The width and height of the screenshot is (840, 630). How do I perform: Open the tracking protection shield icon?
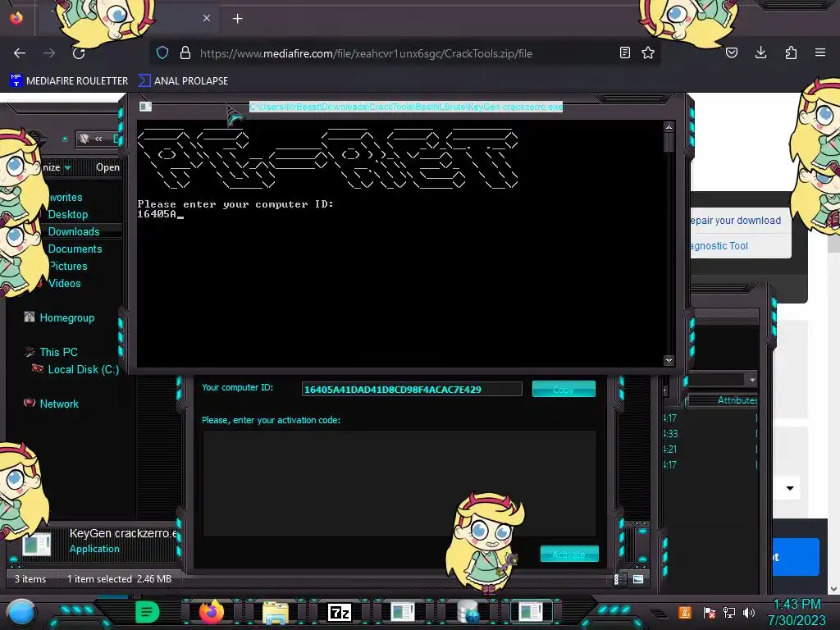pos(162,52)
